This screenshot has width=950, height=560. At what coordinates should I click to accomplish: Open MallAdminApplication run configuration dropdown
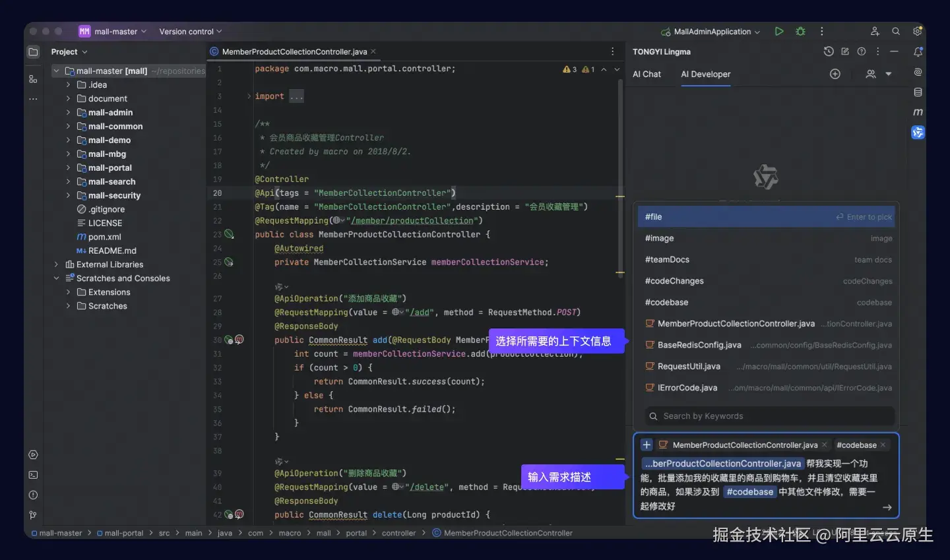711,31
